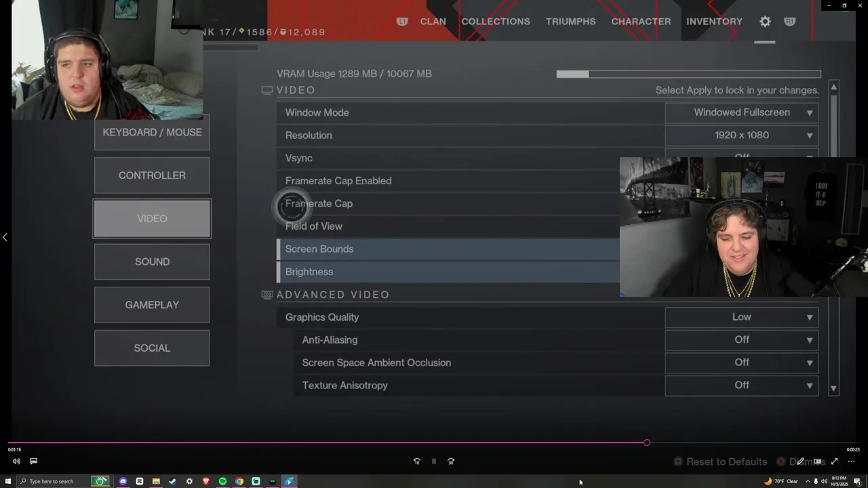Open the Graphics Quality dropdown set to Low

point(742,317)
